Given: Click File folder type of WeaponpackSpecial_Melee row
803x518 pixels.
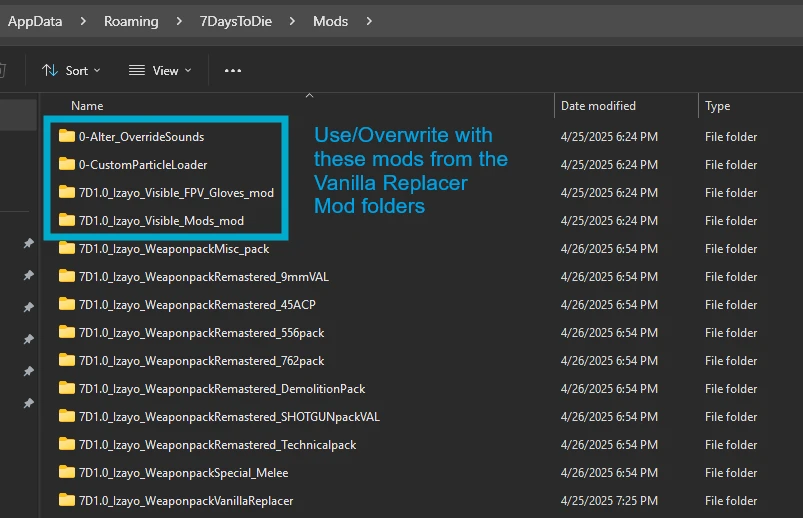Looking at the screenshot, I should coord(731,473).
